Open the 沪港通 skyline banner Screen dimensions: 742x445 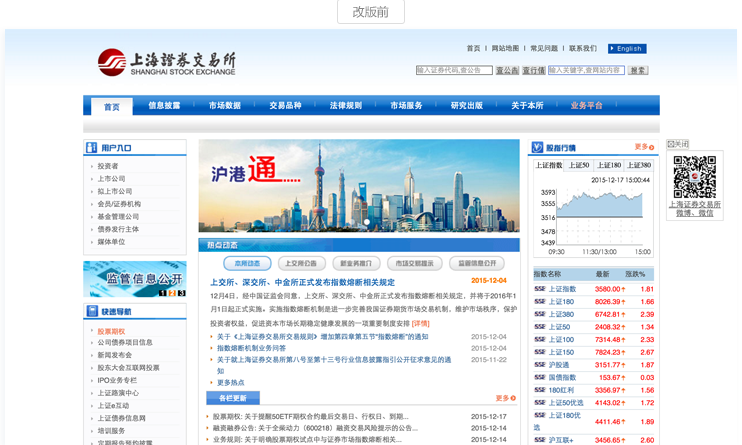coord(359,186)
